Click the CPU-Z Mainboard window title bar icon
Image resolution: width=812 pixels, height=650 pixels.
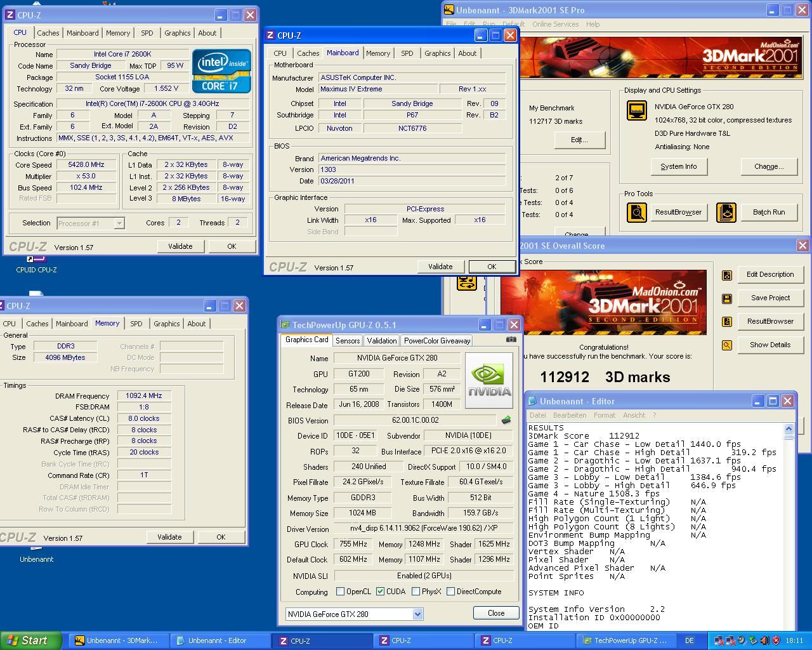[x=270, y=36]
